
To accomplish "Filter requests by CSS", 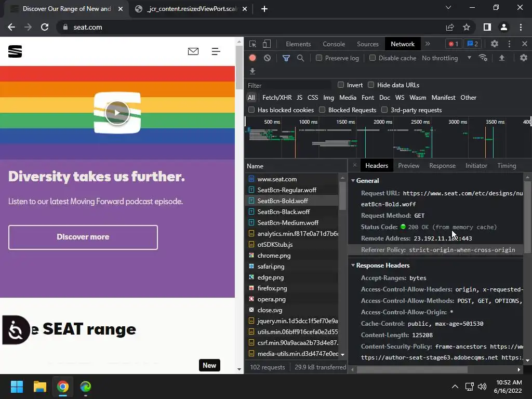I will [x=312, y=98].
